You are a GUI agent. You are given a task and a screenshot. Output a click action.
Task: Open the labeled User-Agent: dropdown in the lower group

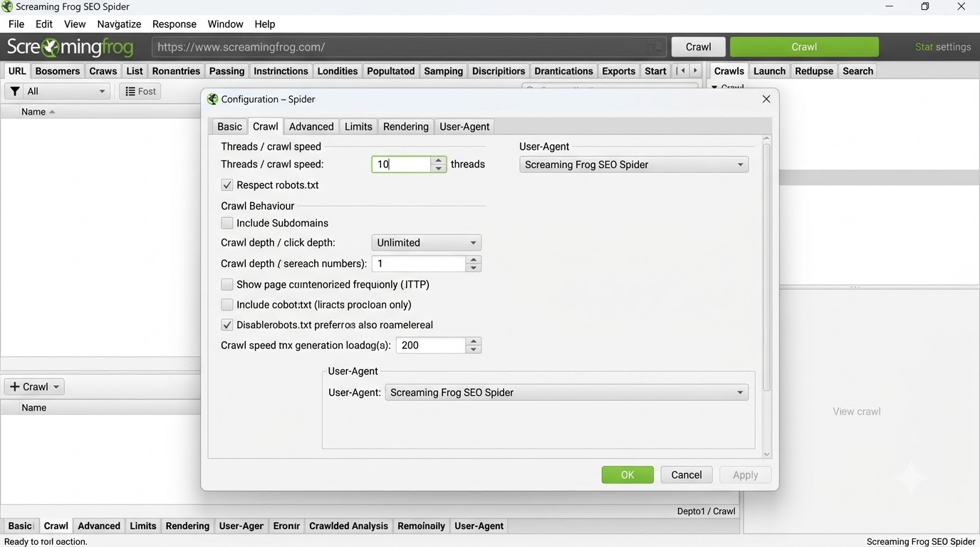click(567, 392)
